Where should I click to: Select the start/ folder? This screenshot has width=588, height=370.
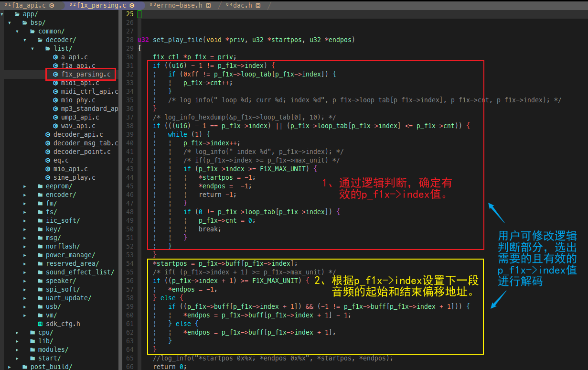(49, 359)
